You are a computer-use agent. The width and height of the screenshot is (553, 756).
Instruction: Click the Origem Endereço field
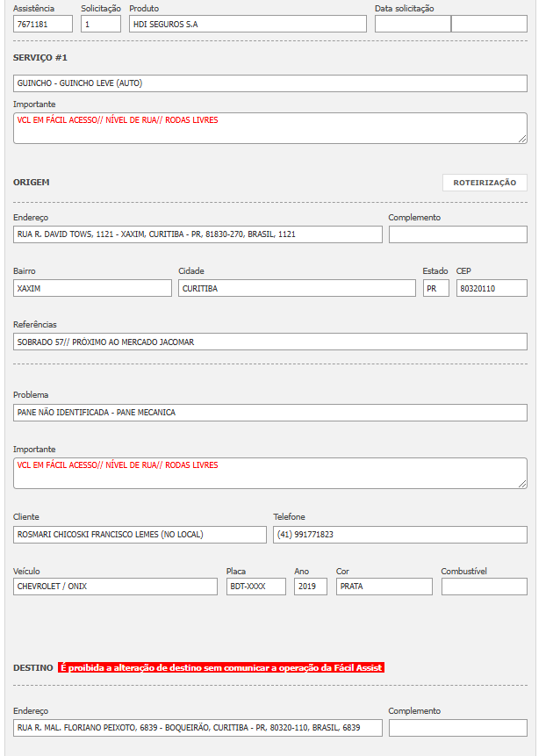(x=197, y=234)
